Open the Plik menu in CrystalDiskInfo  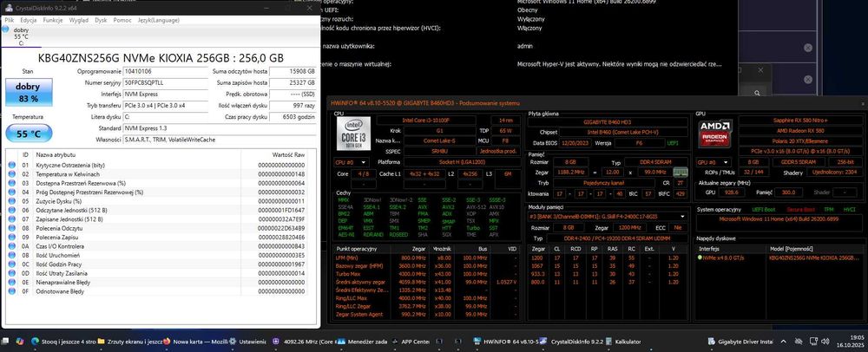point(9,20)
